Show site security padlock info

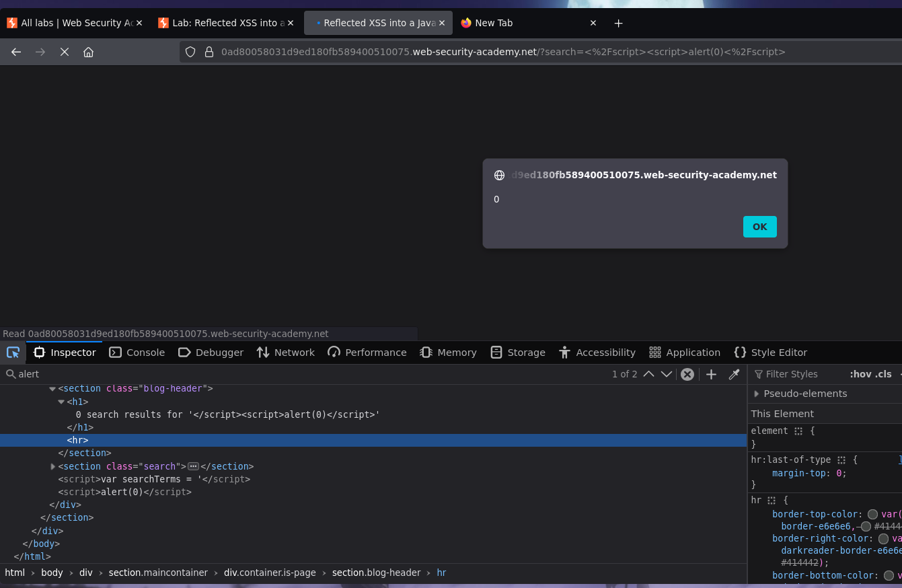(209, 52)
